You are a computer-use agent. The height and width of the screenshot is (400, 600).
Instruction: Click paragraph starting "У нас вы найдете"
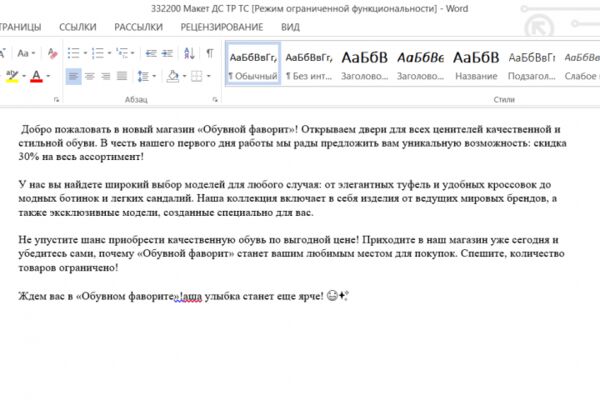point(287,198)
